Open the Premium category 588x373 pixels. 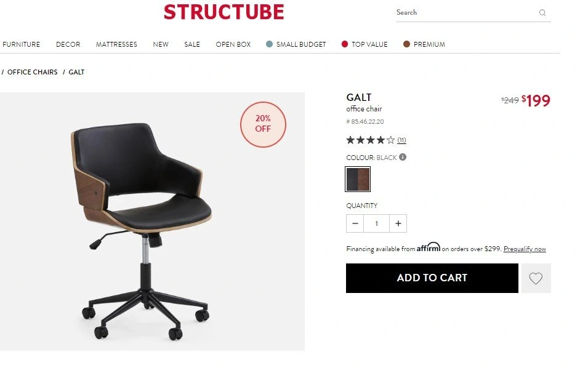point(424,44)
